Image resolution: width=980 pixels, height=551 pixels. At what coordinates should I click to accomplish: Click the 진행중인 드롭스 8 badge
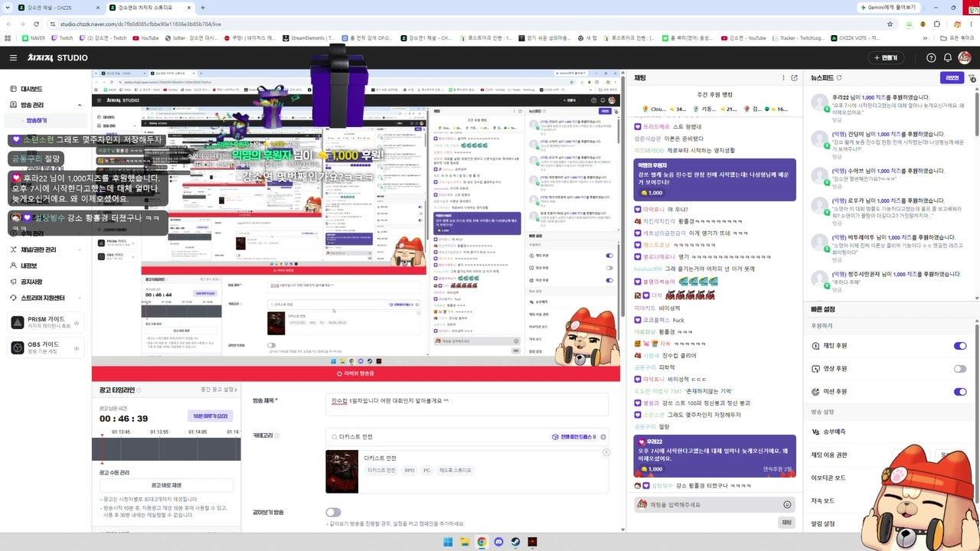(x=573, y=437)
